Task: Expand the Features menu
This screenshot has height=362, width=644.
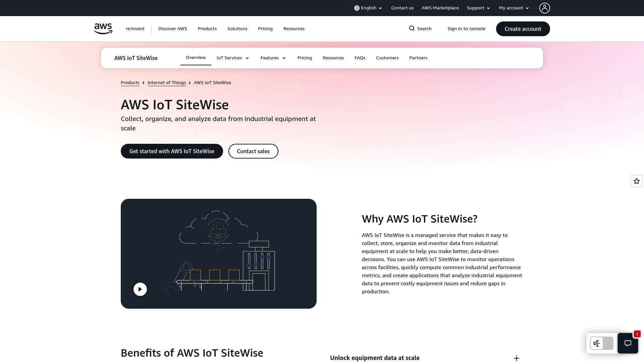Action: tap(273, 58)
